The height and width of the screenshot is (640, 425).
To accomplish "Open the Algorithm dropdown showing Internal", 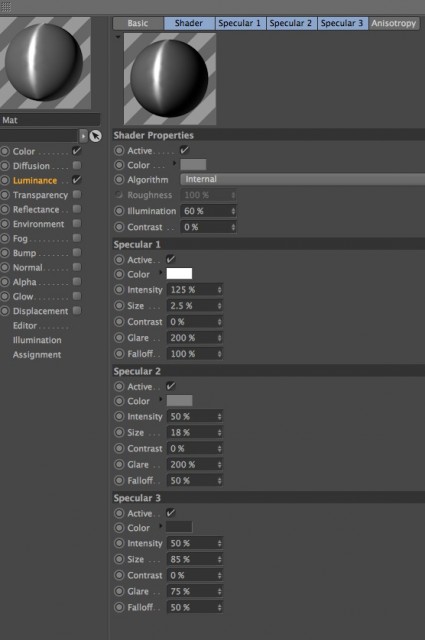I will (303, 179).
